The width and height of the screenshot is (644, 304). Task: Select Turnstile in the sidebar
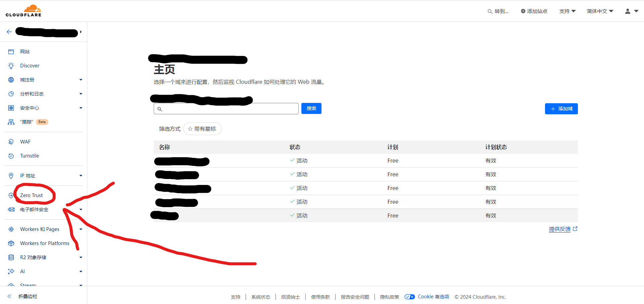pos(30,156)
